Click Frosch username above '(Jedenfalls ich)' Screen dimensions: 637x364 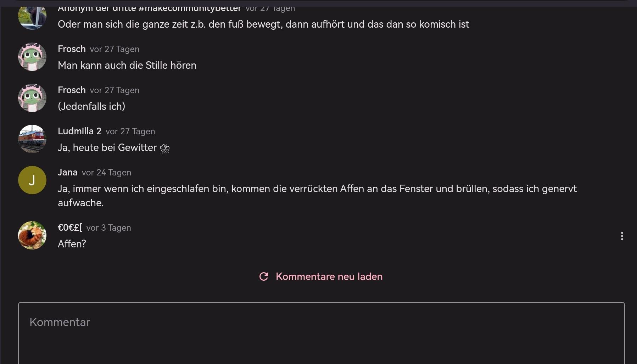[72, 90]
